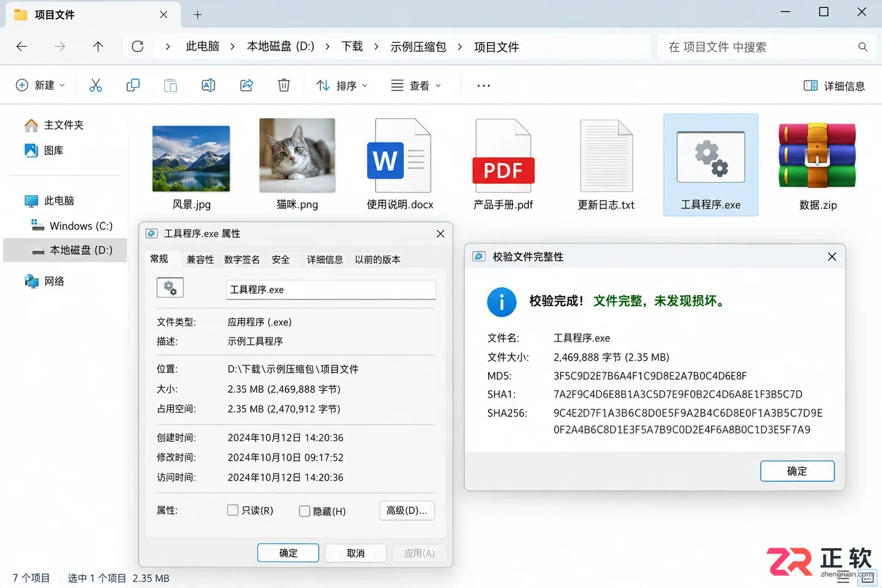Click the Copy icon in toolbar
This screenshot has height=588, width=882.
[133, 86]
